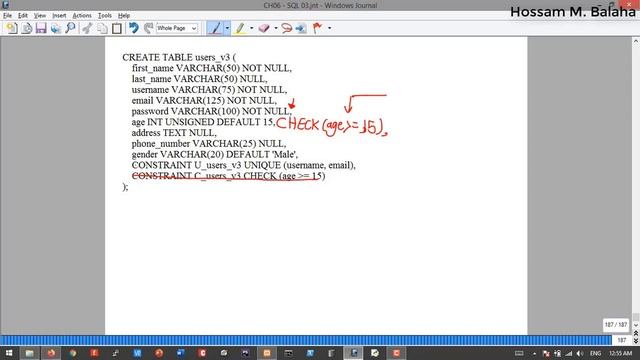This screenshot has height=360, width=640.
Task: Open Find with the magnifier icon
Action: [x=70, y=28]
